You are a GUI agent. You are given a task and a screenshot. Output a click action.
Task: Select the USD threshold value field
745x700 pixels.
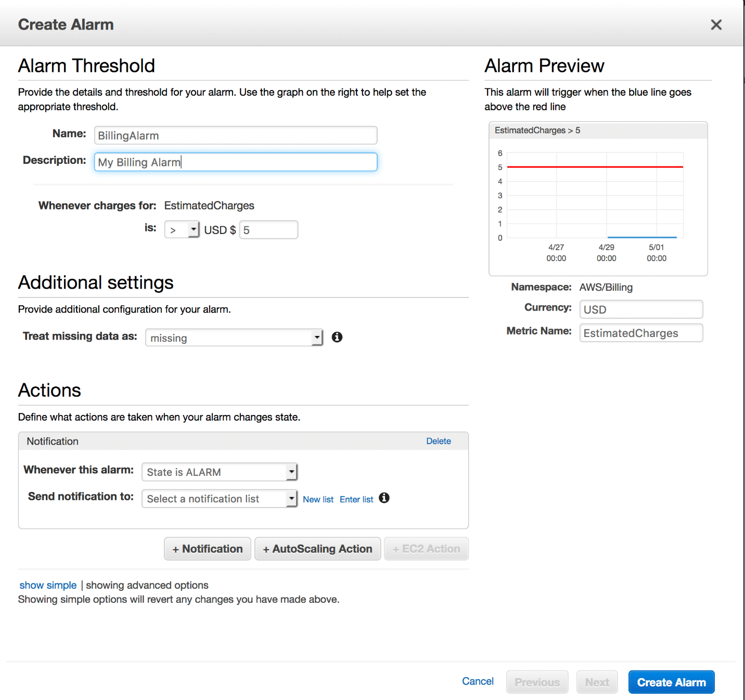268,229
